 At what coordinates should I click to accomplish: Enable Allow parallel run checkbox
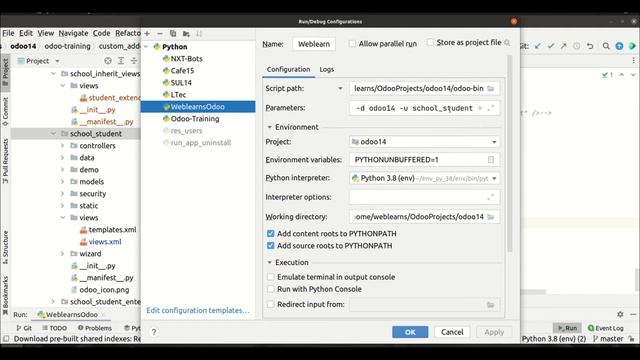(352, 44)
